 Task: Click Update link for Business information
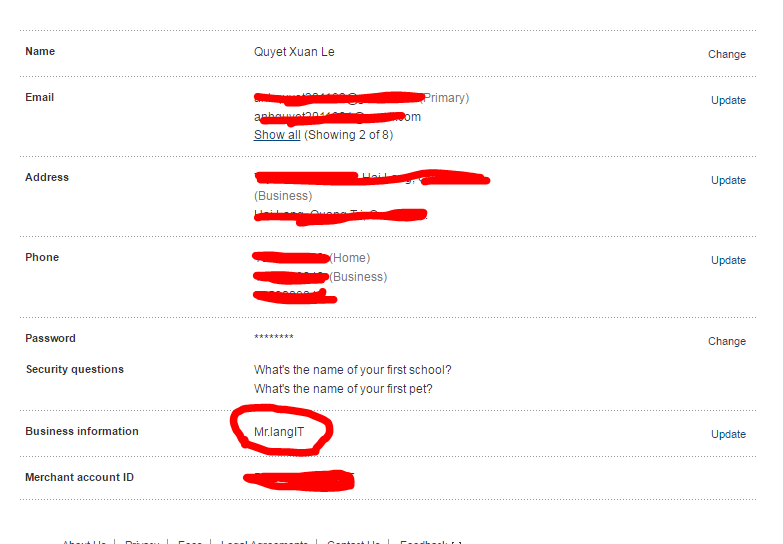click(728, 434)
